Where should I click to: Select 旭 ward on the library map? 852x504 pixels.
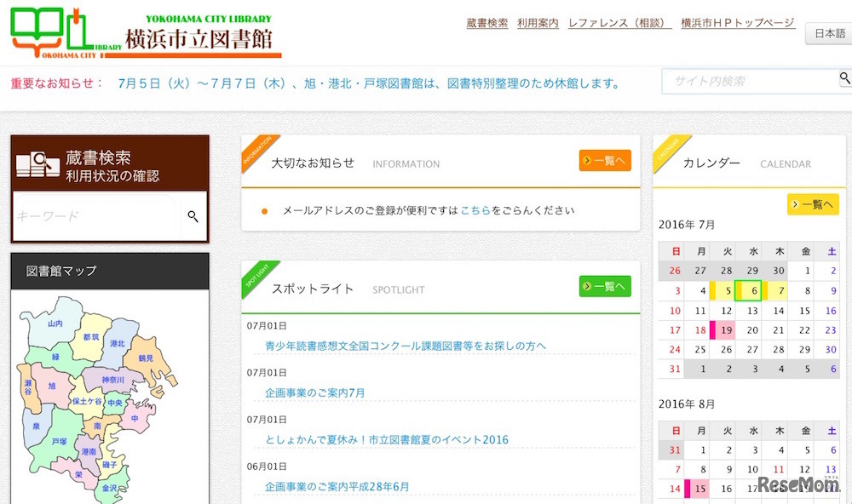click(52, 386)
